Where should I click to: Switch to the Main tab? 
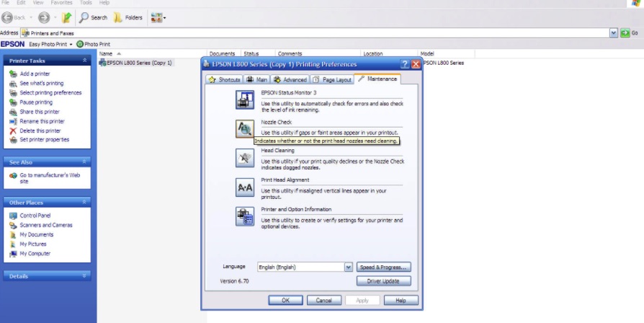tap(256, 79)
